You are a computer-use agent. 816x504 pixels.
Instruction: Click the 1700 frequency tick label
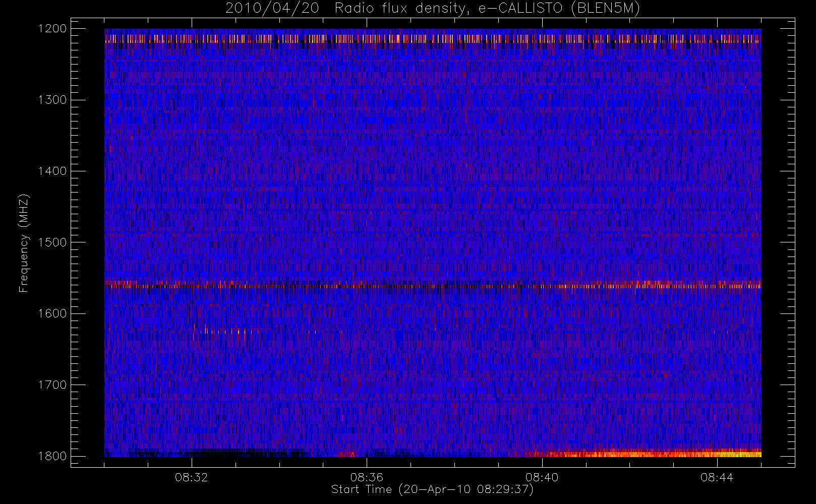coord(52,385)
